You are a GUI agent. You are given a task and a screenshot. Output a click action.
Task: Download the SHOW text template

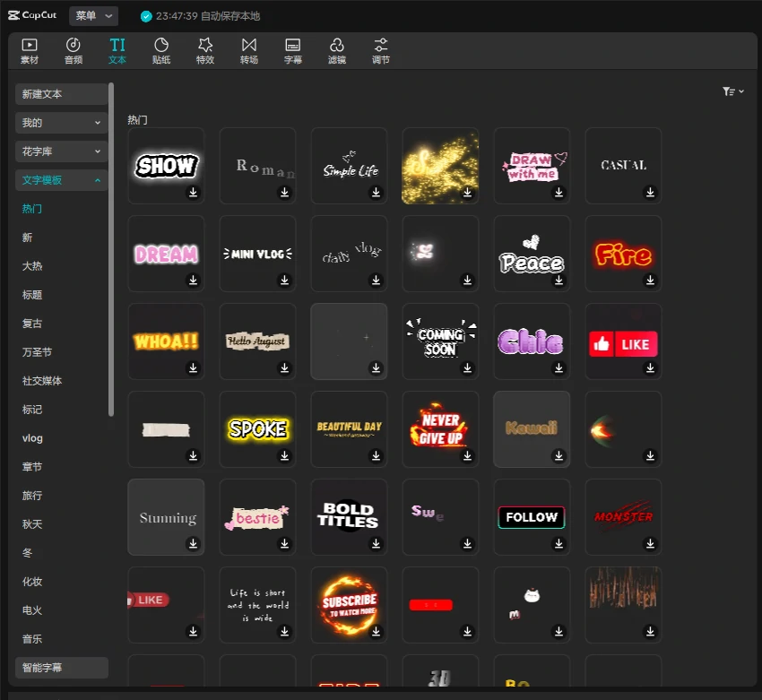(193, 192)
